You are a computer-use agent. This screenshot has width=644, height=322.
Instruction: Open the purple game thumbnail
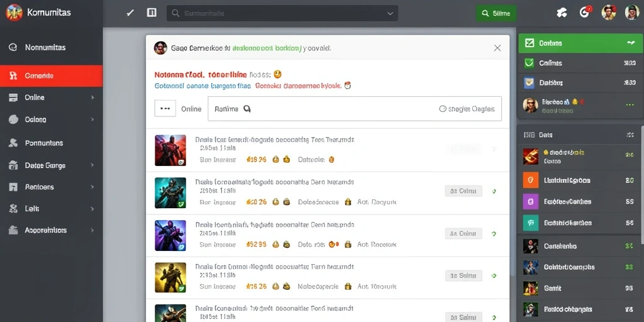[x=170, y=235]
